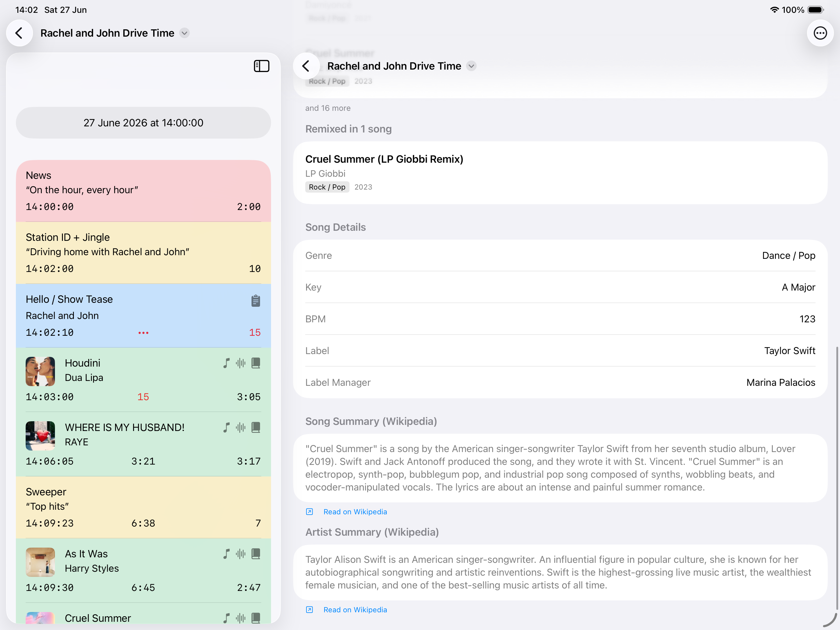Select the Station ID + Jingle item
The image size is (840, 630).
point(143,253)
